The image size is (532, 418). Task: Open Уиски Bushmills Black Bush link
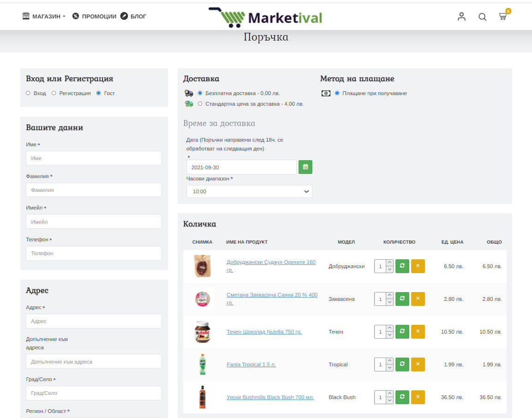tap(270, 397)
